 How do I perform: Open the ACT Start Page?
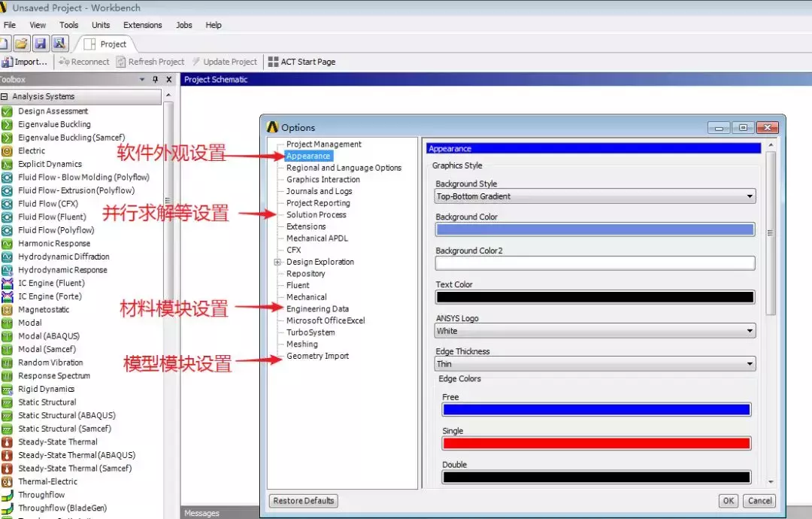pyautogui.click(x=302, y=62)
